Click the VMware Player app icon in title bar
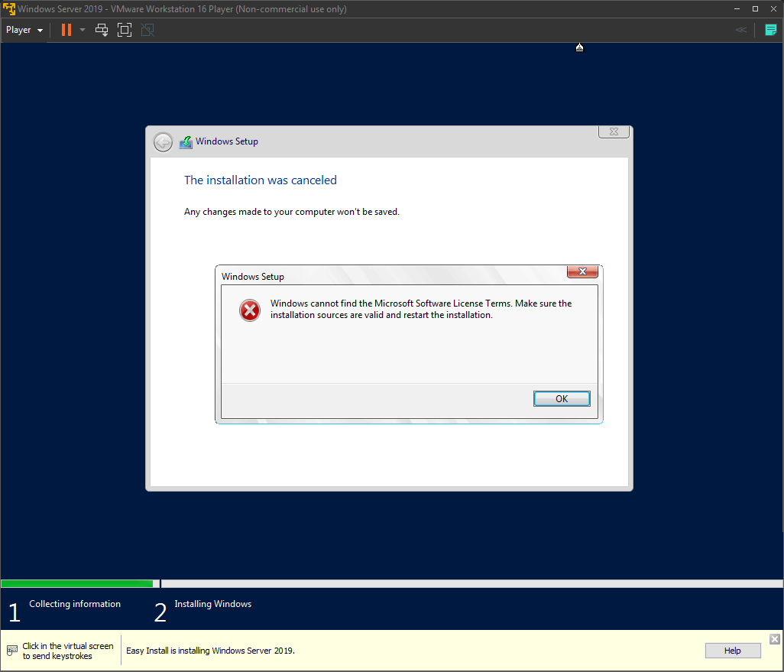 [9, 9]
